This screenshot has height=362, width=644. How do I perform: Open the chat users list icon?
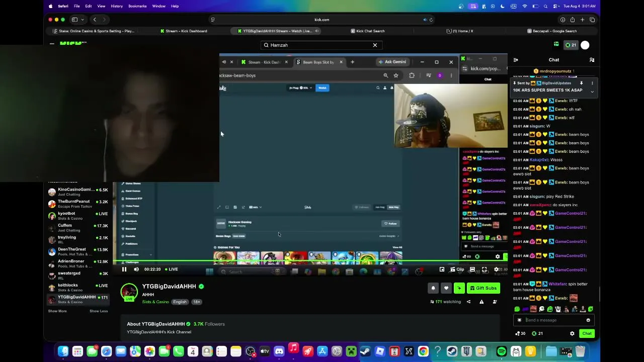[592, 60]
